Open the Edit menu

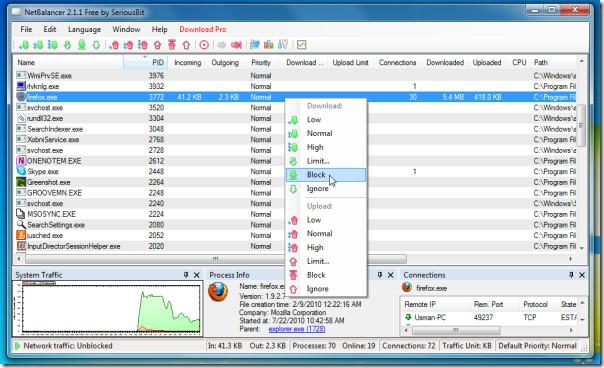tap(50, 29)
